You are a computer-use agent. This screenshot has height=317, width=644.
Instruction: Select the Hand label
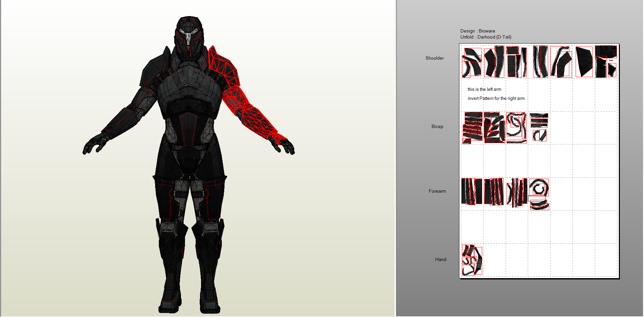coord(441,259)
